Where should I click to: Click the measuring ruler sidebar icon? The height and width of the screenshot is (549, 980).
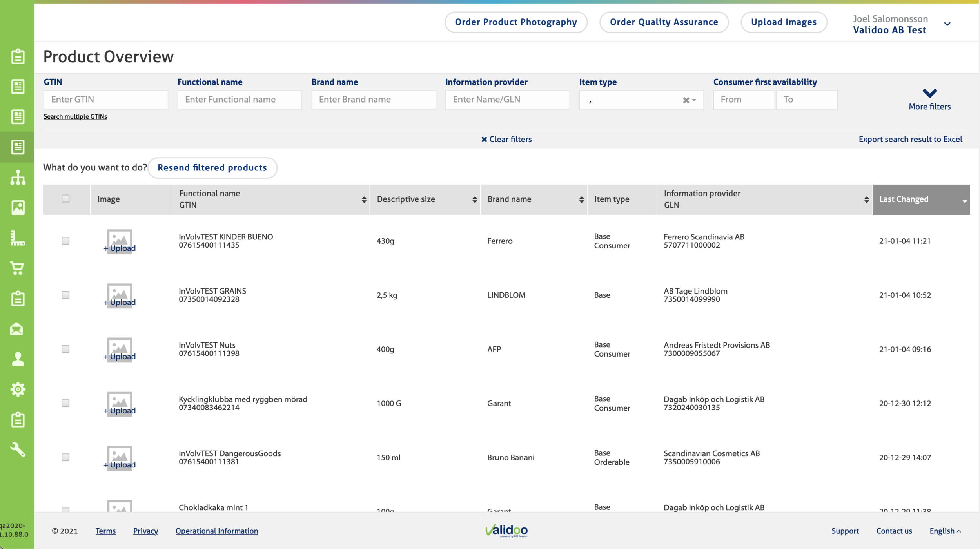point(17,238)
